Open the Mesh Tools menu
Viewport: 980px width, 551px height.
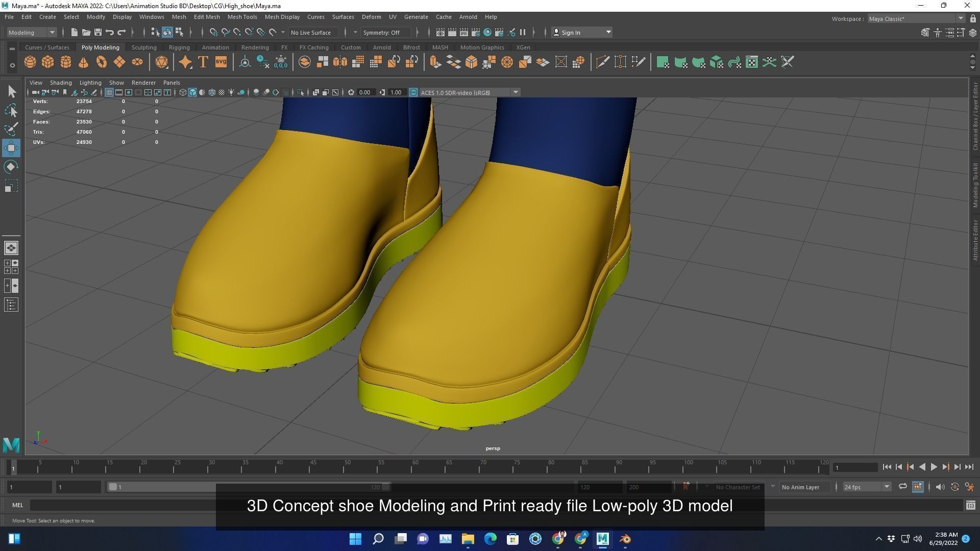tap(242, 17)
